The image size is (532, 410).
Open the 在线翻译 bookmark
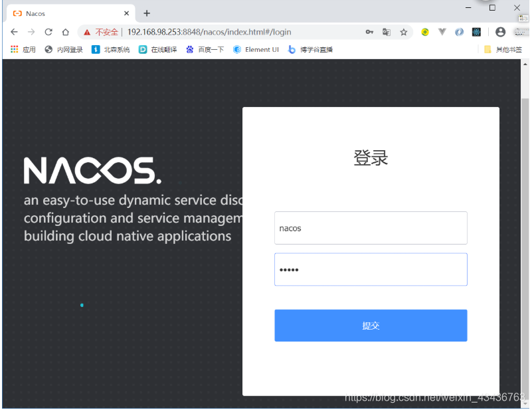(158, 50)
